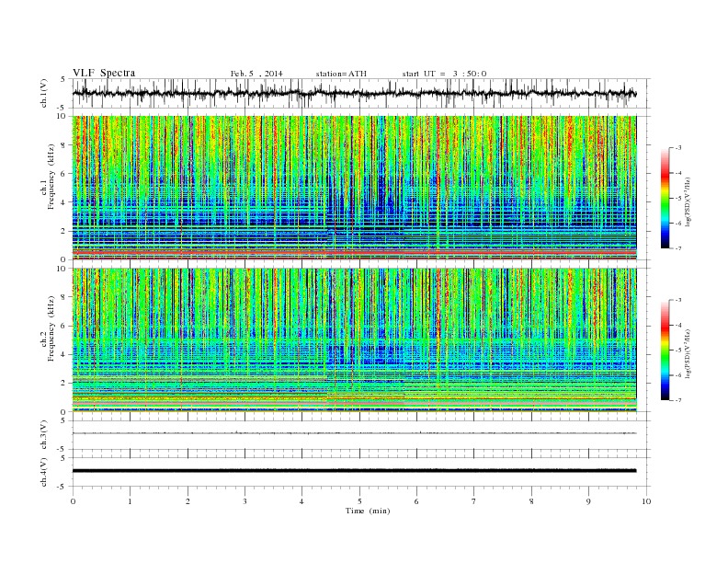The height and width of the screenshot is (563, 728).
Task: Click the ch.1 spectrogram panel
Action: tap(354, 188)
